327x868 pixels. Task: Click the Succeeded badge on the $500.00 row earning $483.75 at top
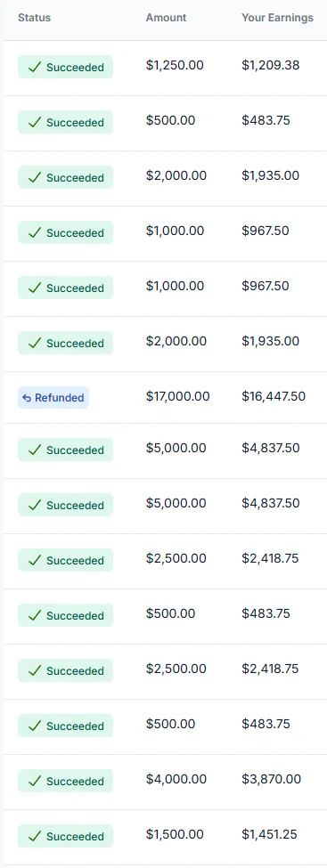[65, 122]
